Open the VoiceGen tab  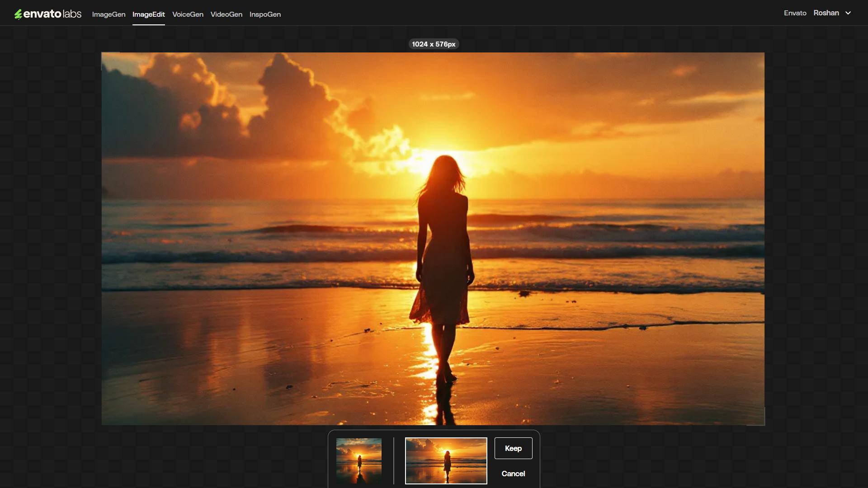(188, 14)
